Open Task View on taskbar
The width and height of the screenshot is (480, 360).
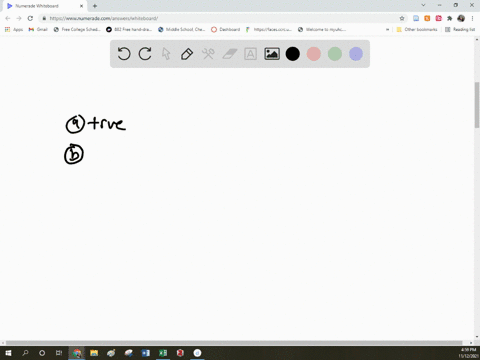click(59, 353)
